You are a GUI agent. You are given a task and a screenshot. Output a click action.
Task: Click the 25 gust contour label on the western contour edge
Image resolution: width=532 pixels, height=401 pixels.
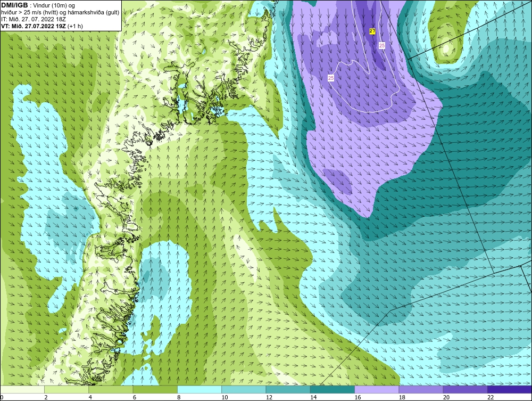331,78
